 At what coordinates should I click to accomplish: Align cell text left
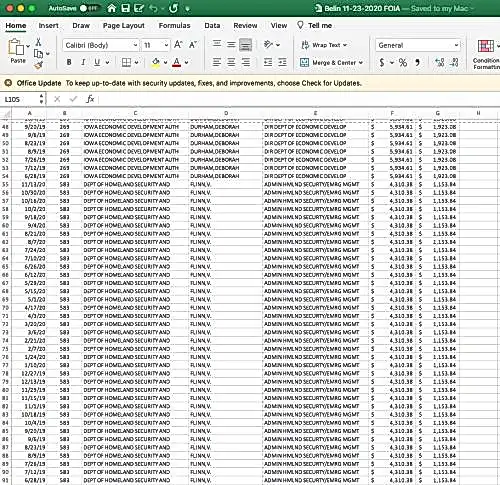[x=217, y=62]
